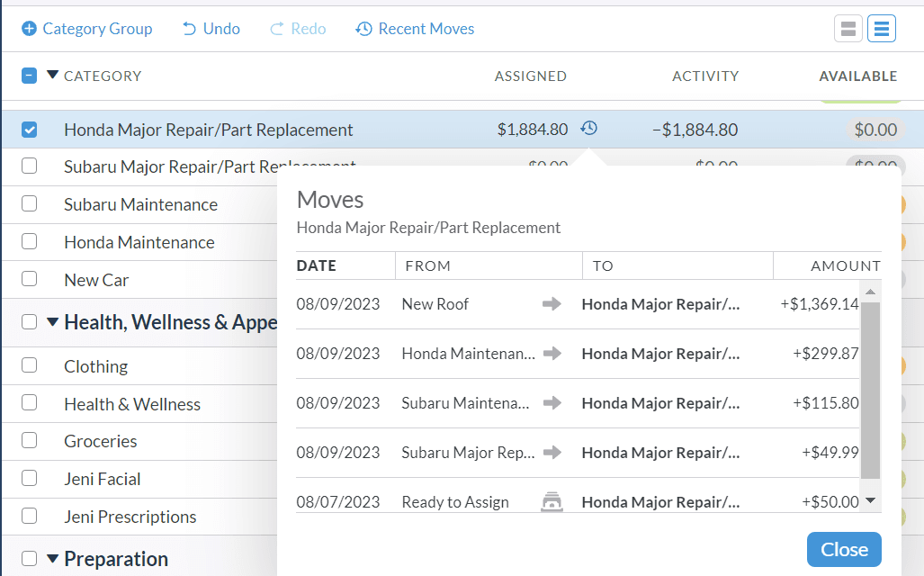Click the FROM column header
The width and height of the screenshot is (924, 576).
tap(428, 265)
